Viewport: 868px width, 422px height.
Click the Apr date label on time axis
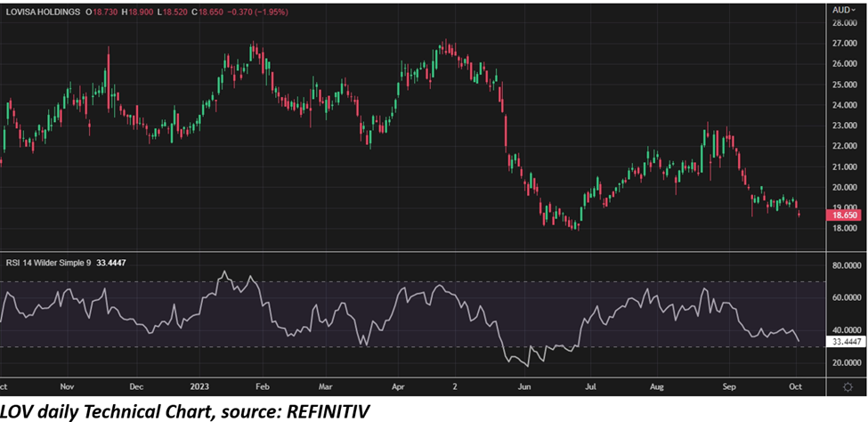[397, 386]
